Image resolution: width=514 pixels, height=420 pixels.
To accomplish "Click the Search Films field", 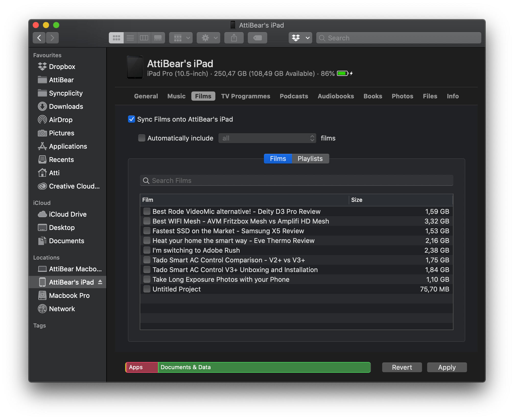I will (x=296, y=181).
